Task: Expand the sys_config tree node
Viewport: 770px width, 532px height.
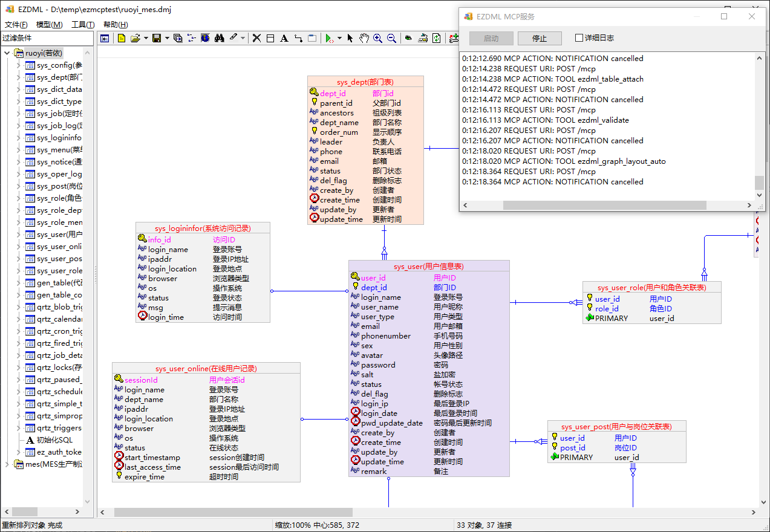Action: 18,65
